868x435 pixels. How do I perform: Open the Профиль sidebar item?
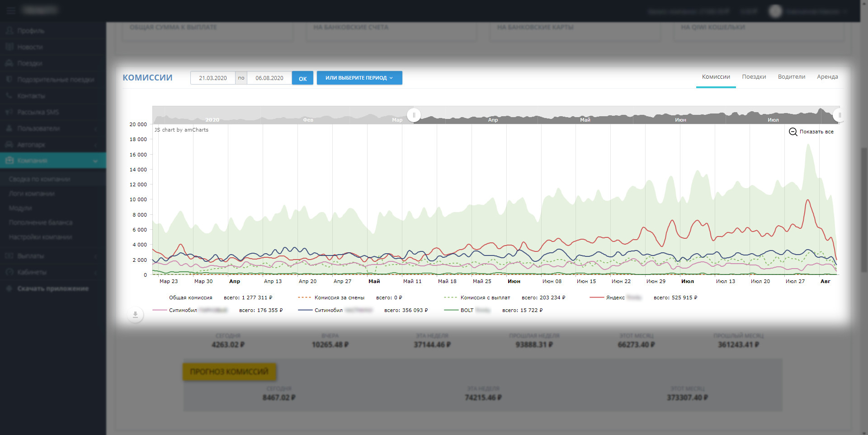(x=53, y=31)
